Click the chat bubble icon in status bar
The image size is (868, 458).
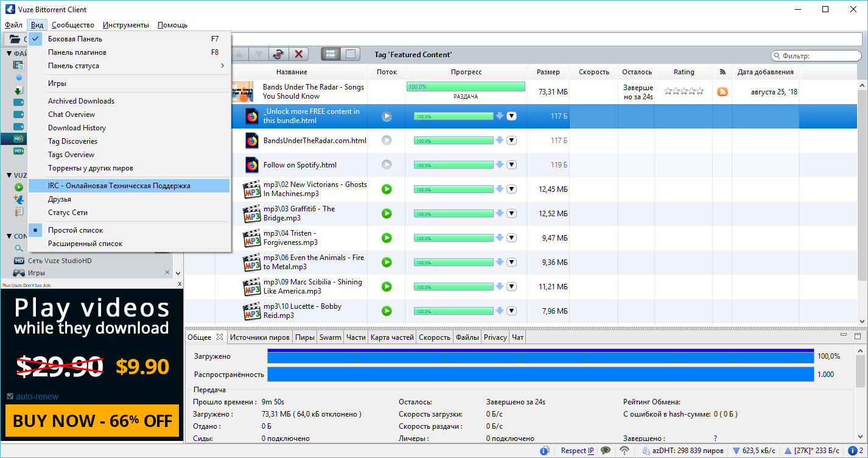click(x=606, y=451)
